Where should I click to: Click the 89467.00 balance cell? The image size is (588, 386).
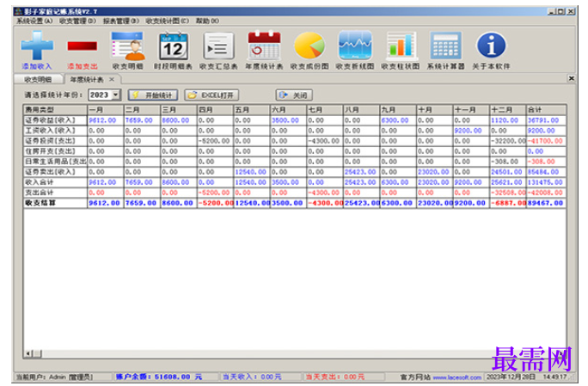click(x=546, y=203)
